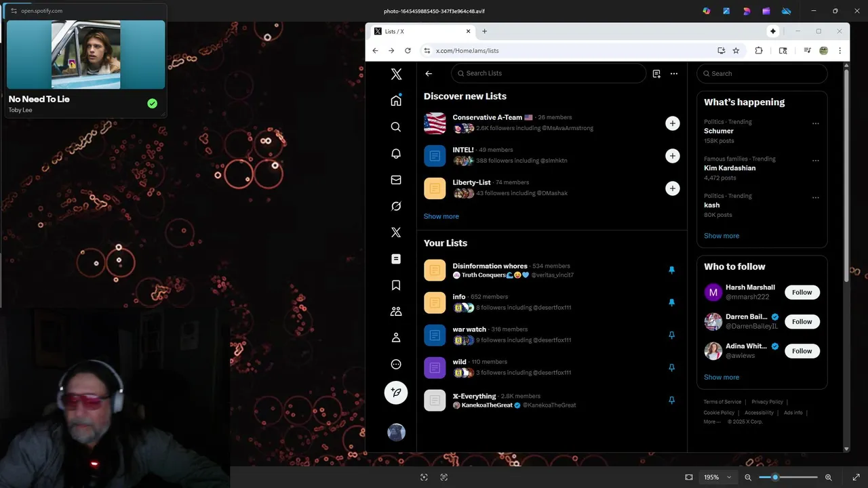Click the page vertical scrollbar

point(846,176)
